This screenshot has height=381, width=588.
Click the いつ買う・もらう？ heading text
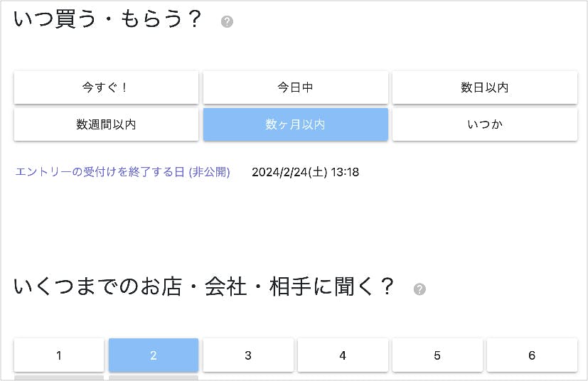point(108,19)
